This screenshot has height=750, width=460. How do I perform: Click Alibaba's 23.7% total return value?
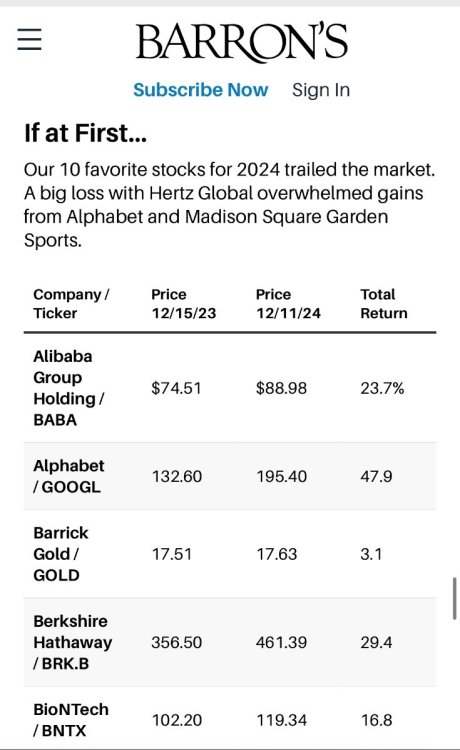[382, 388]
